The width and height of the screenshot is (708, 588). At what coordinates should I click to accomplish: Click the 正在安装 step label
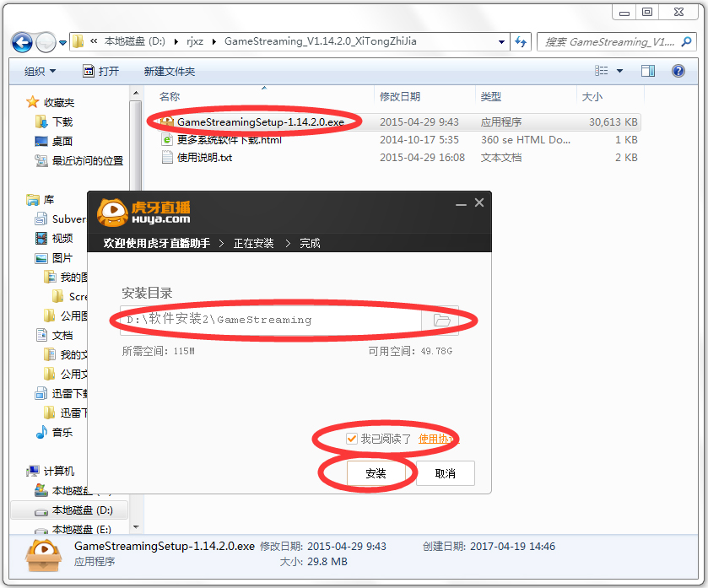(x=253, y=243)
